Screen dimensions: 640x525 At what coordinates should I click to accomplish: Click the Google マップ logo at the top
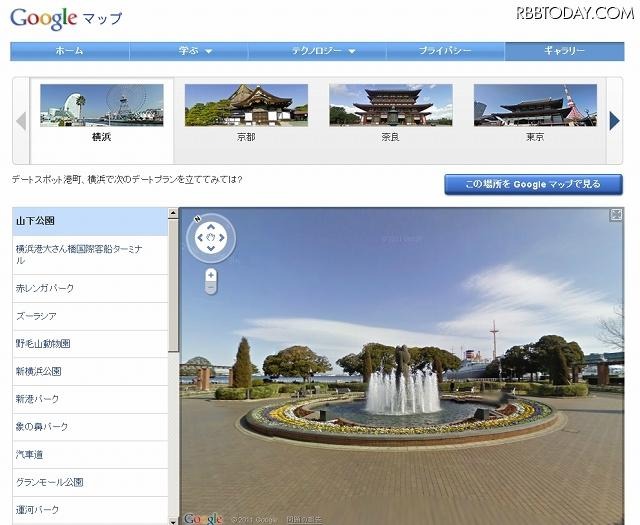pyautogui.click(x=66, y=18)
